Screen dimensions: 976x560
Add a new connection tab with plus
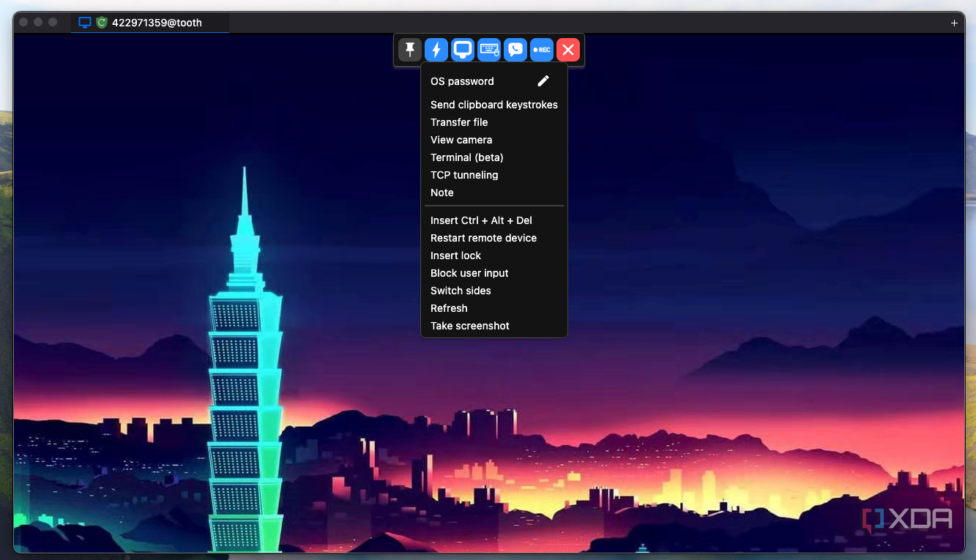click(x=954, y=23)
